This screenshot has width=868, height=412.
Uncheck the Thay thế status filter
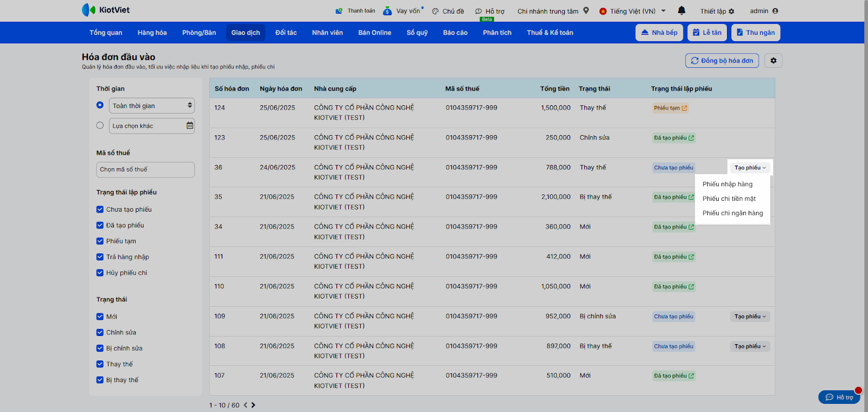100,364
